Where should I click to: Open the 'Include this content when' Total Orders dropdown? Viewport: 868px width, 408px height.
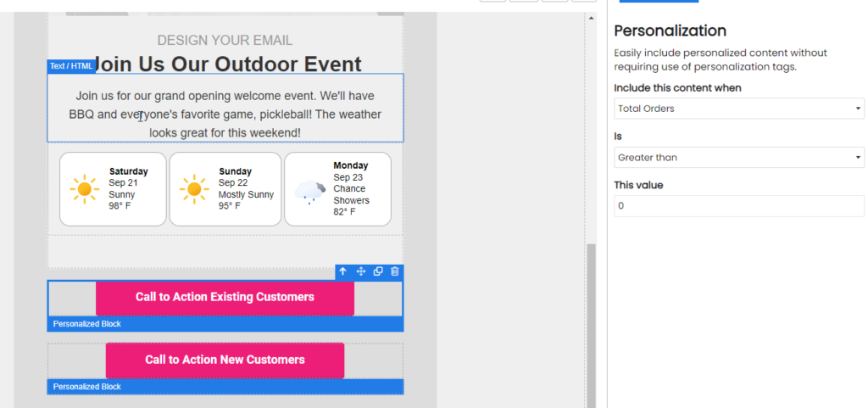point(738,109)
